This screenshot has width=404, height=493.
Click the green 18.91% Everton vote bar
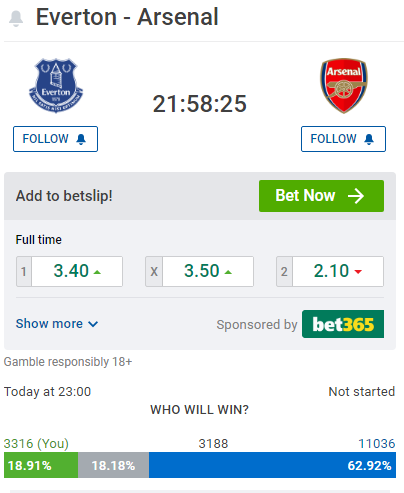[x=41, y=465]
